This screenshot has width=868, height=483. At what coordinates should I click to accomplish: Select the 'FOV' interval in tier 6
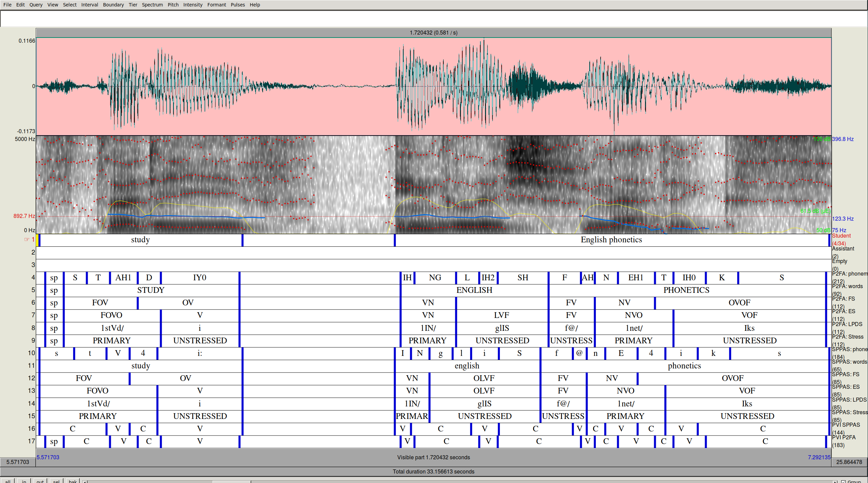tap(100, 303)
